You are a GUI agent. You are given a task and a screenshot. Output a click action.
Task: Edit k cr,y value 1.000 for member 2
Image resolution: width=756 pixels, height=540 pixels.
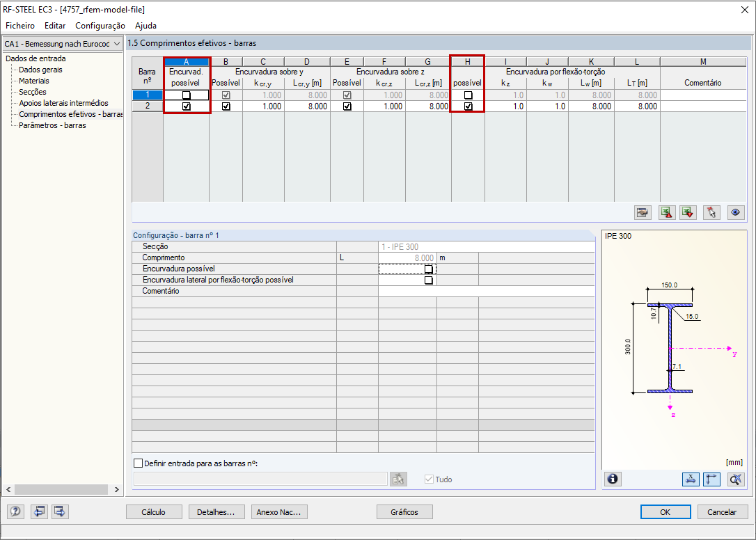264,106
